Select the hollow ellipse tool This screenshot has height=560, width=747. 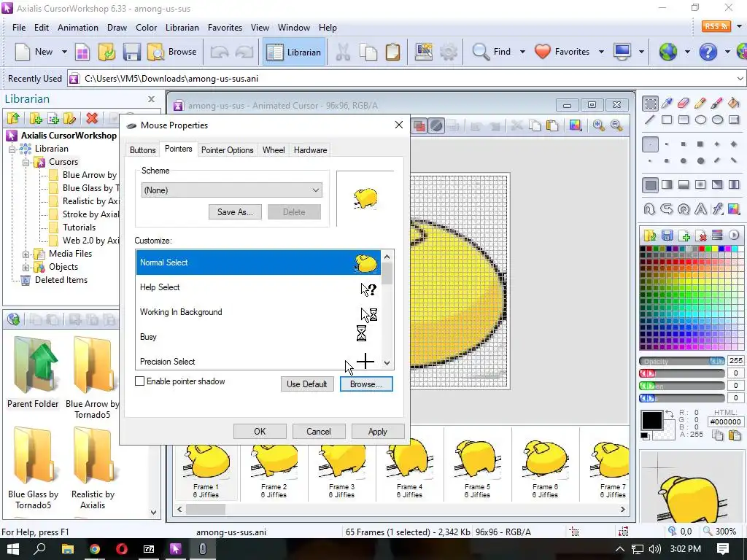pyautogui.click(x=700, y=120)
